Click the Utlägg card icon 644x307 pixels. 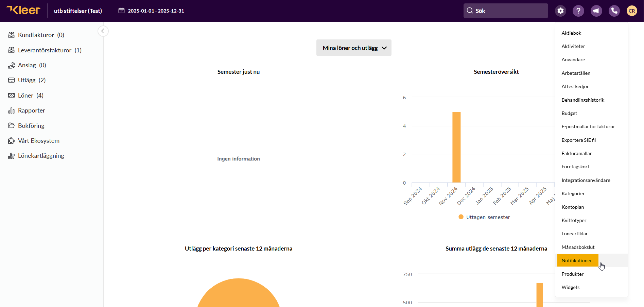point(12,80)
